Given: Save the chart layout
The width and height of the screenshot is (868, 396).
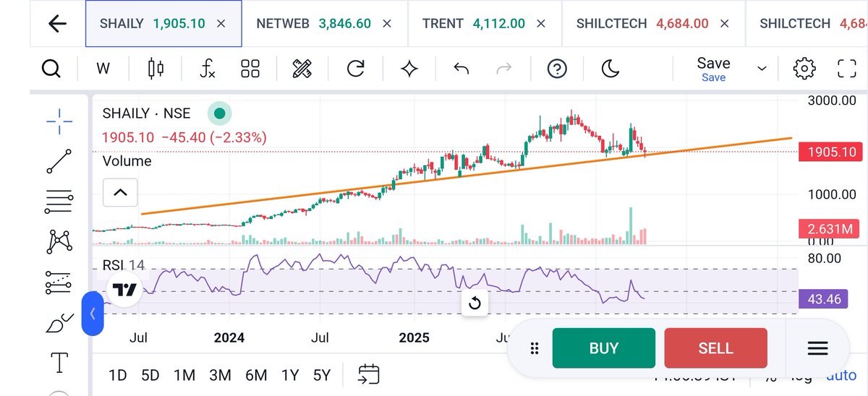Looking at the screenshot, I should coord(713,69).
